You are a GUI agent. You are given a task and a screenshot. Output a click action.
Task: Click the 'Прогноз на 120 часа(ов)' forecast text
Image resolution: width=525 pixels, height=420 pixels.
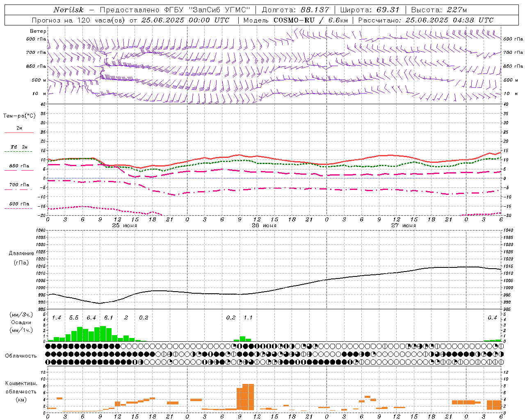tap(79, 20)
